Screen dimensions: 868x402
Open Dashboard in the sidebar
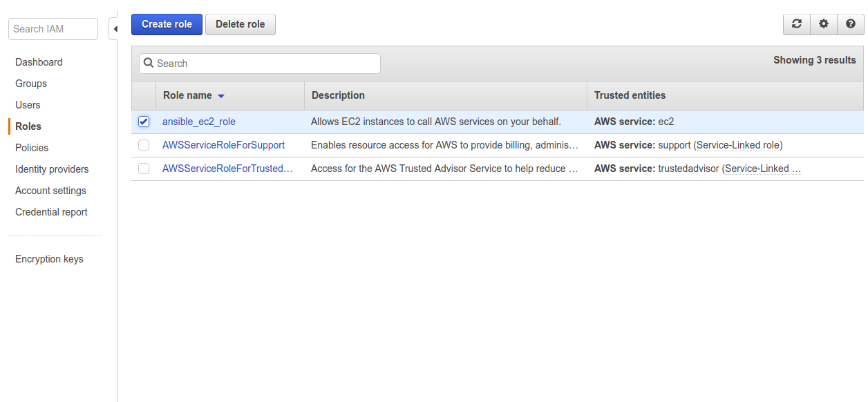tap(39, 62)
